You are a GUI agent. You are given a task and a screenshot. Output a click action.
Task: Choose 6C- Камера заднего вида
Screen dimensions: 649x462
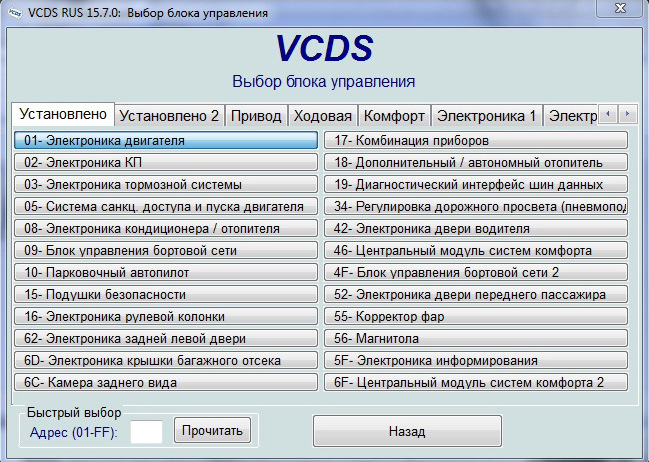[x=166, y=382]
